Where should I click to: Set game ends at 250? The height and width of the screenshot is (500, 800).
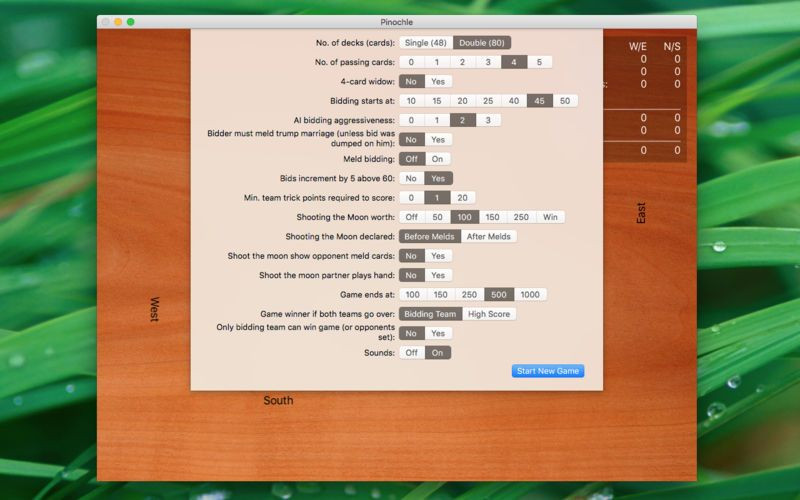coord(469,295)
